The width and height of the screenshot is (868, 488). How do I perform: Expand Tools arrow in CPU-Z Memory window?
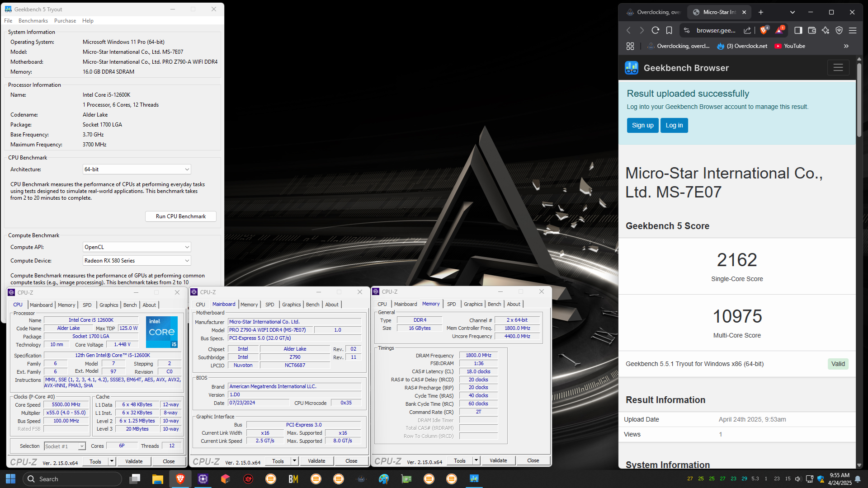476,460
